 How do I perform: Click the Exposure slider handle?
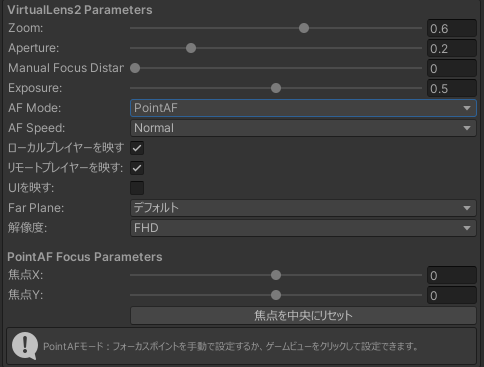tap(276, 88)
